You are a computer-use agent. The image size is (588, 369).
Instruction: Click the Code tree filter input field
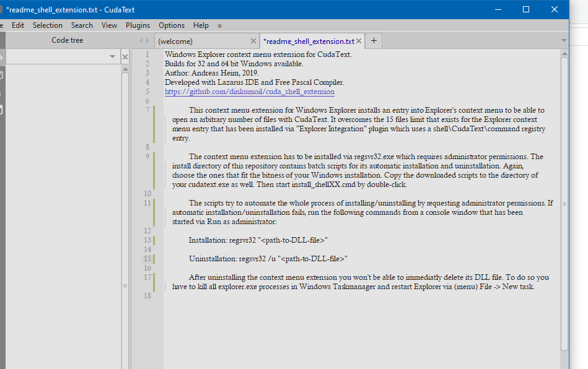point(56,57)
